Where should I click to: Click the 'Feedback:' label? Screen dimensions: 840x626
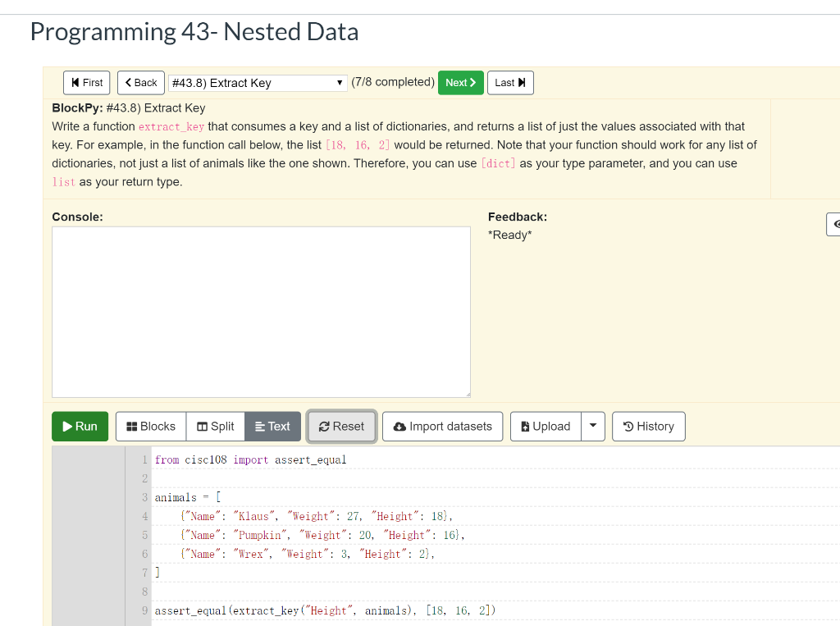click(518, 217)
